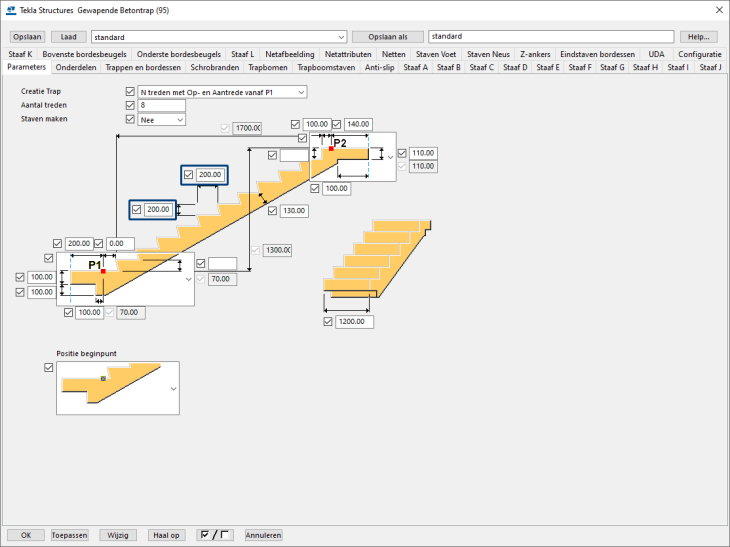Viewport: 730px width, 547px height.
Task: Open the Staven maken 'Nee' dropdown
Action: click(180, 119)
